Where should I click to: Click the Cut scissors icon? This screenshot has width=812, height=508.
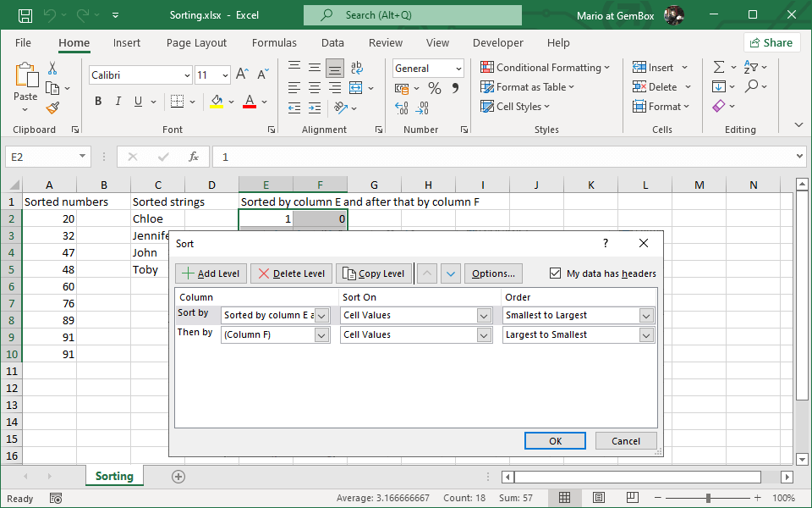coord(52,68)
